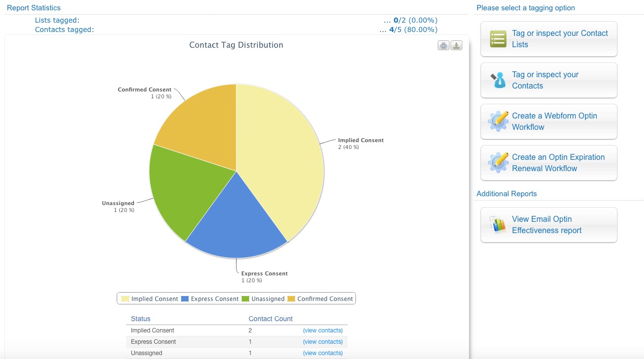Image resolution: width=644 pixels, height=359 pixels.
Task: Click the Contacts tagged statistic label
Action: pos(64,30)
